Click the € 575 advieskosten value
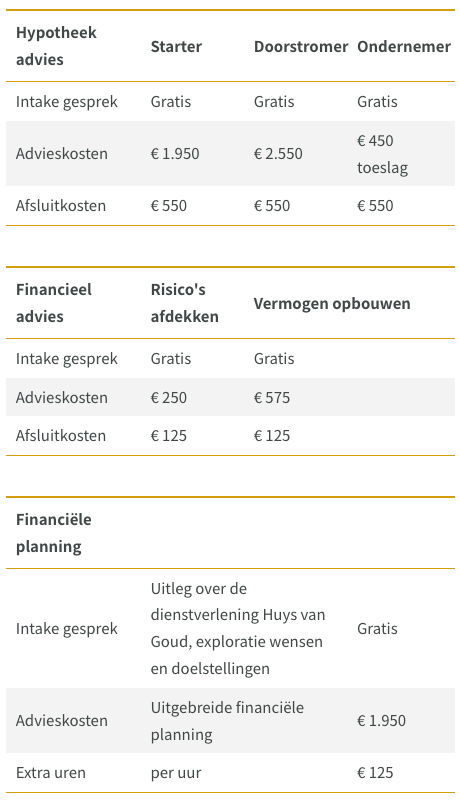This screenshot has height=801, width=460. 272,397
